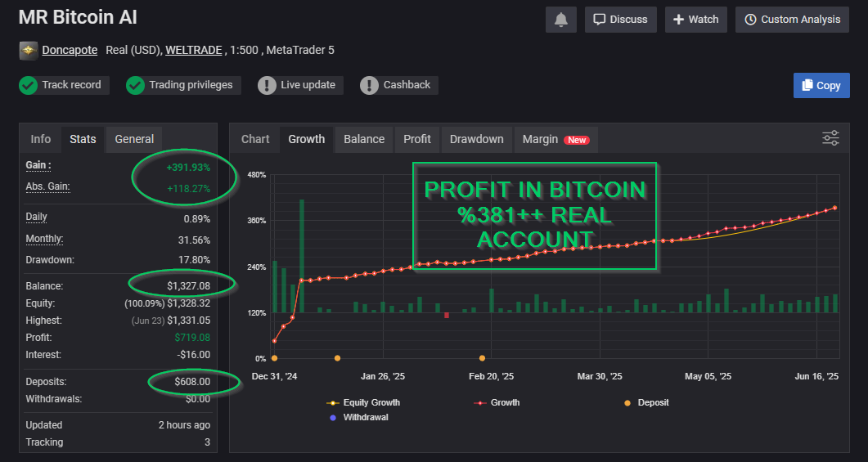View the Drawdown chart tab

(x=477, y=139)
